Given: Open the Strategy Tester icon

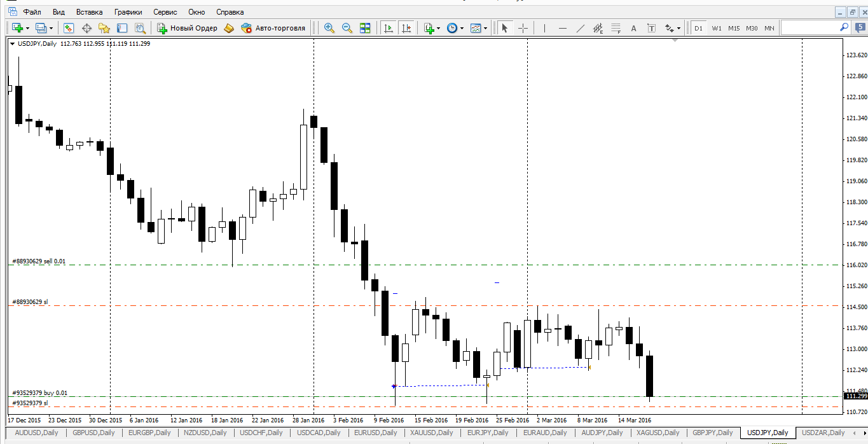Looking at the screenshot, I should pyautogui.click(x=140, y=28).
